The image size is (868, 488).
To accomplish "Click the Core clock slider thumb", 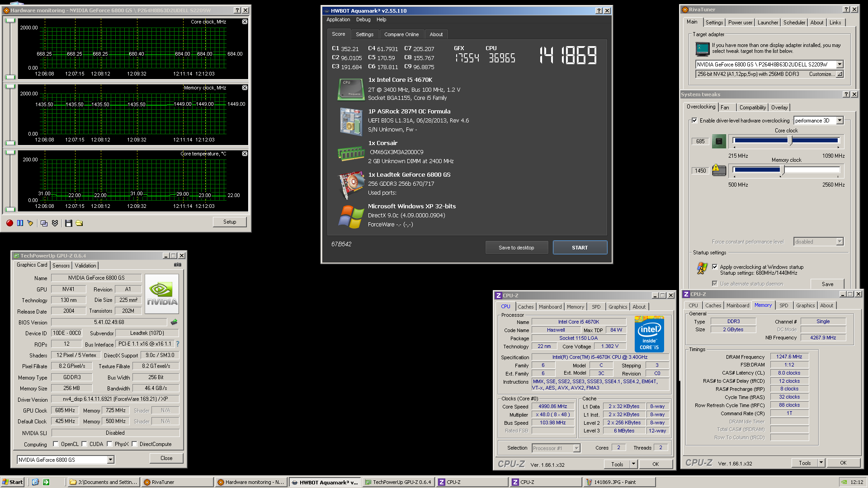I will pos(790,141).
